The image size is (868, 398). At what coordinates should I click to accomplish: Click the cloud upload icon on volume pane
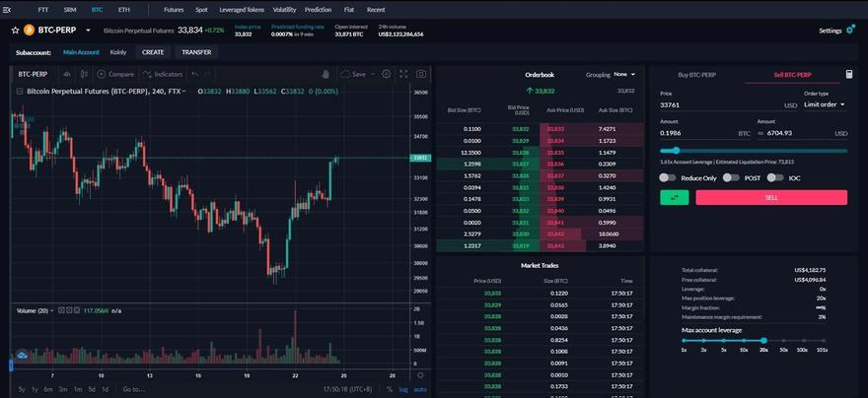pos(22,356)
